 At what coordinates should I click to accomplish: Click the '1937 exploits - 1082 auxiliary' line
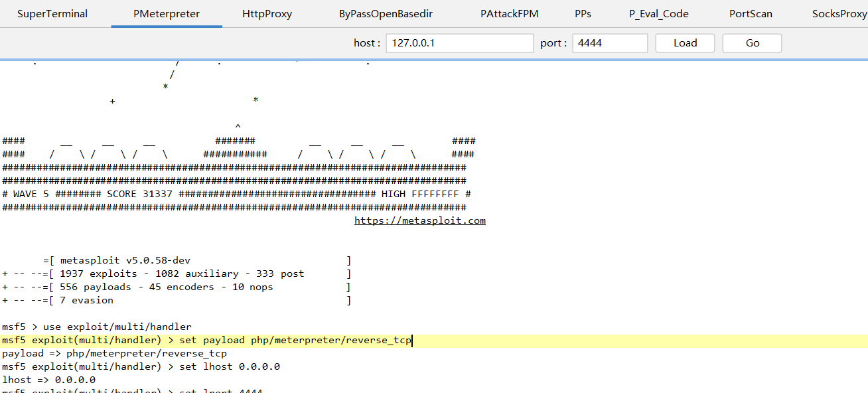177,274
